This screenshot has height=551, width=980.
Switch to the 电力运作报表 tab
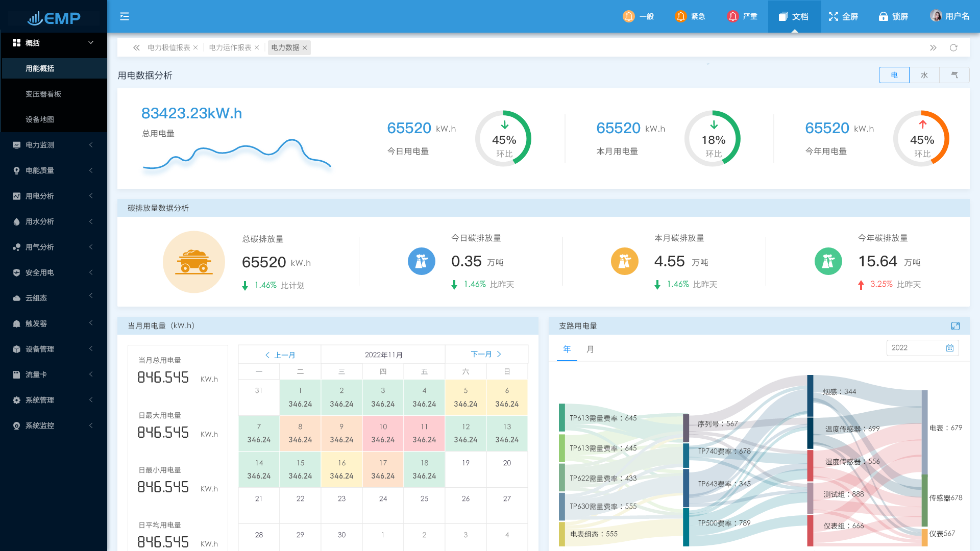coord(230,47)
